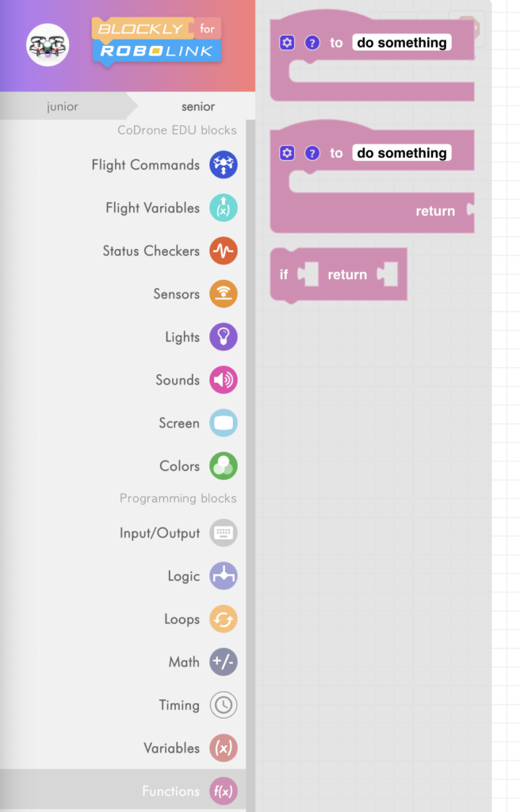Select the Sounds speaker icon

click(224, 380)
